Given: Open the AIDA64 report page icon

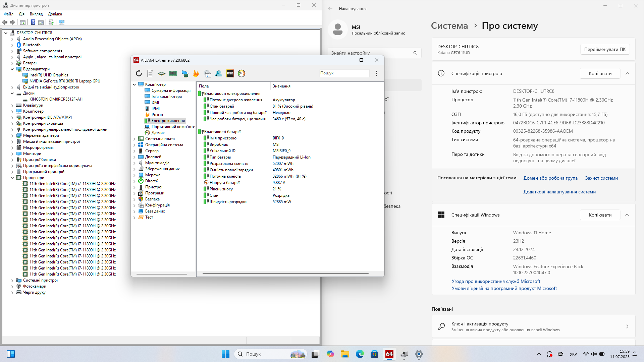Looking at the screenshot, I should click(x=150, y=73).
